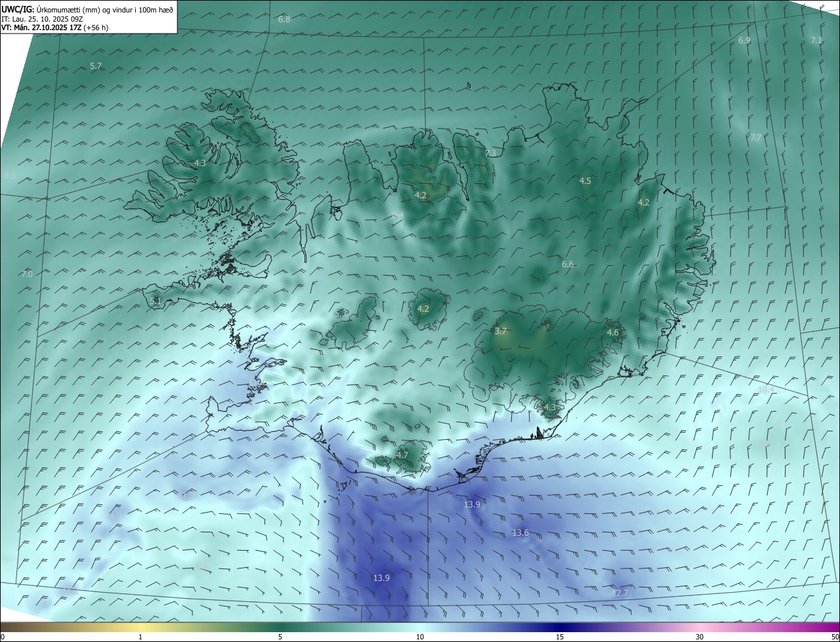Select the 7.0 value label
Image resolution: width=840 pixels, height=642 pixels.
coord(27,274)
